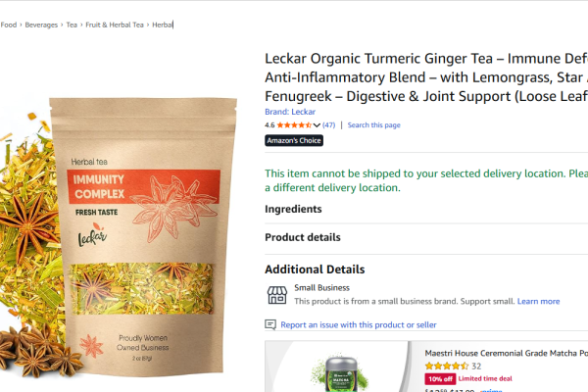Click Learn more about small business
The image size is (588, 392).
(x=538, y=301)
